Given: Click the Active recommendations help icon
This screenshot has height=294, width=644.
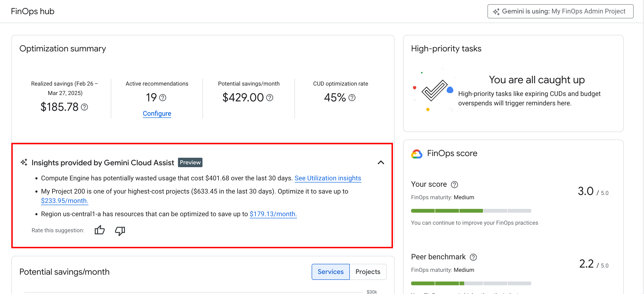Looking at the screenshot, I should [x=163, y=98].
